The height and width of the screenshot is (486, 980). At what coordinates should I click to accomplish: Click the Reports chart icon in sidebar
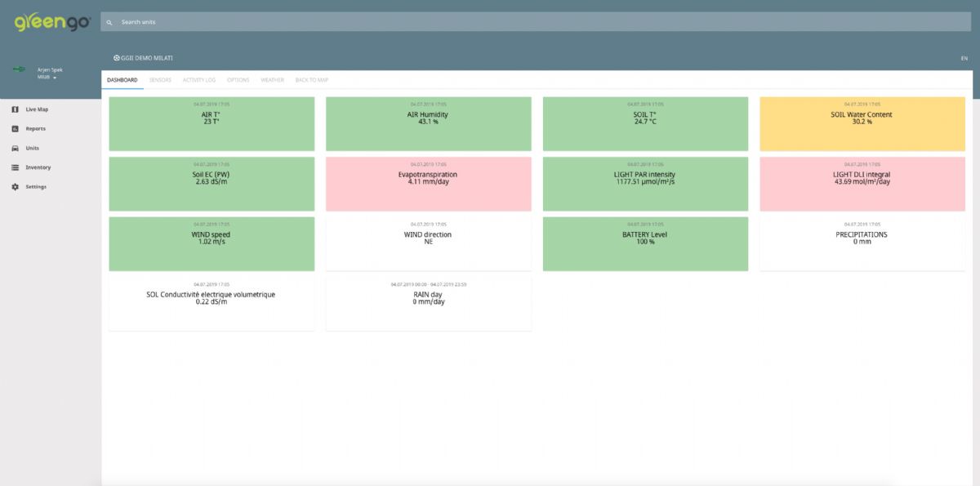15,129
